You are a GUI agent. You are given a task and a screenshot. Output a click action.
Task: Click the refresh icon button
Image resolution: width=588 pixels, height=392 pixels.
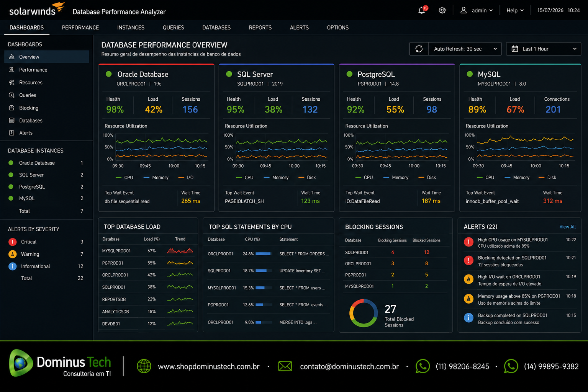pyautogui.click(x=419, y=49)
